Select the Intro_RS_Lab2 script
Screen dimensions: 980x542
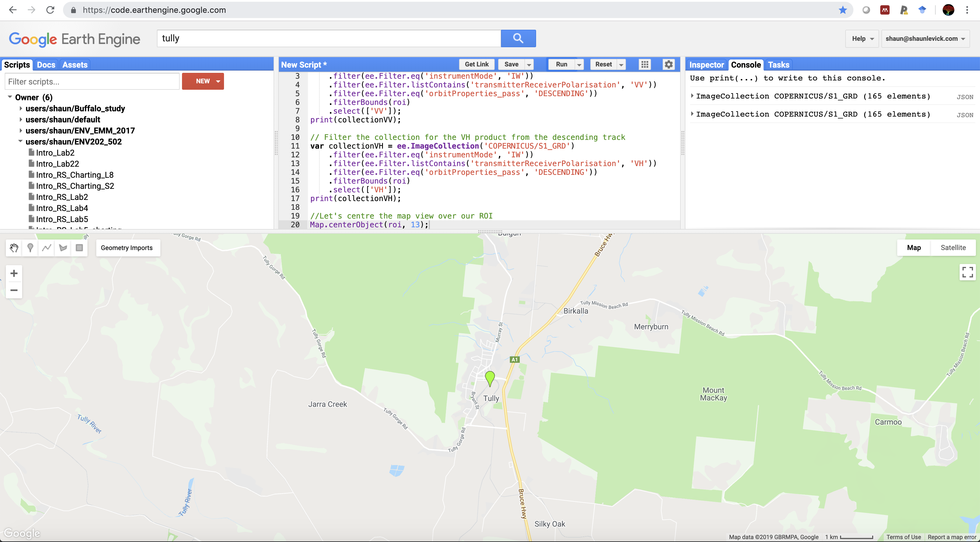click(x=61, y=197)
